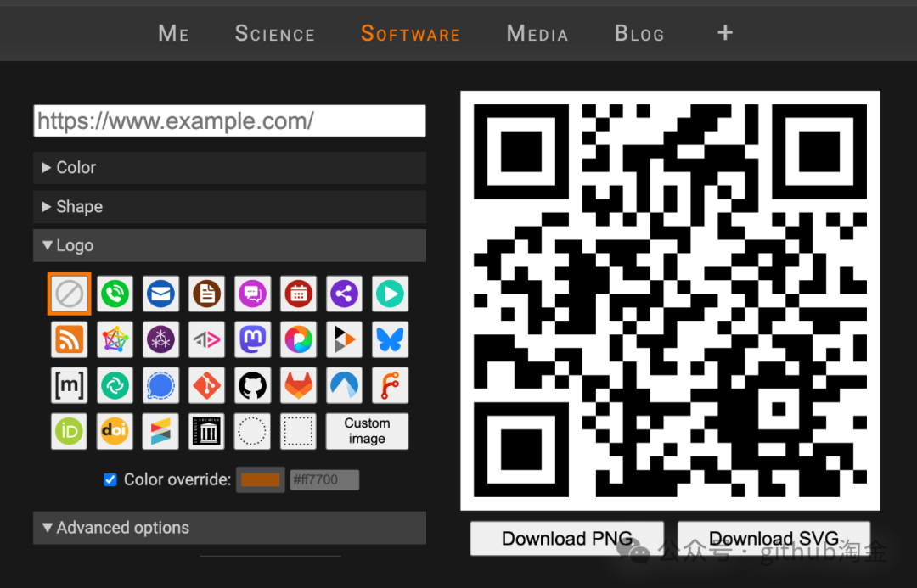Choose the blue Codeberg mountain logo

point(345,385)
